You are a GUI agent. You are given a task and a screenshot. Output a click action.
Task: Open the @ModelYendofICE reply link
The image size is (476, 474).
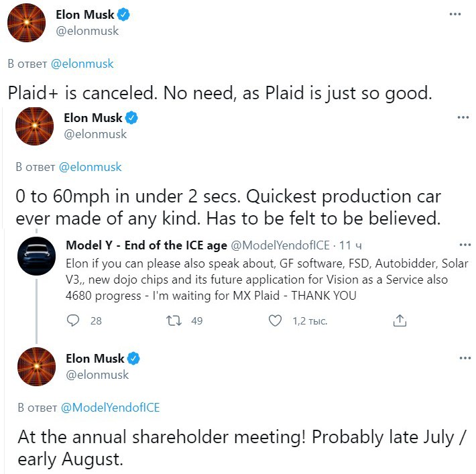(110, 408)
